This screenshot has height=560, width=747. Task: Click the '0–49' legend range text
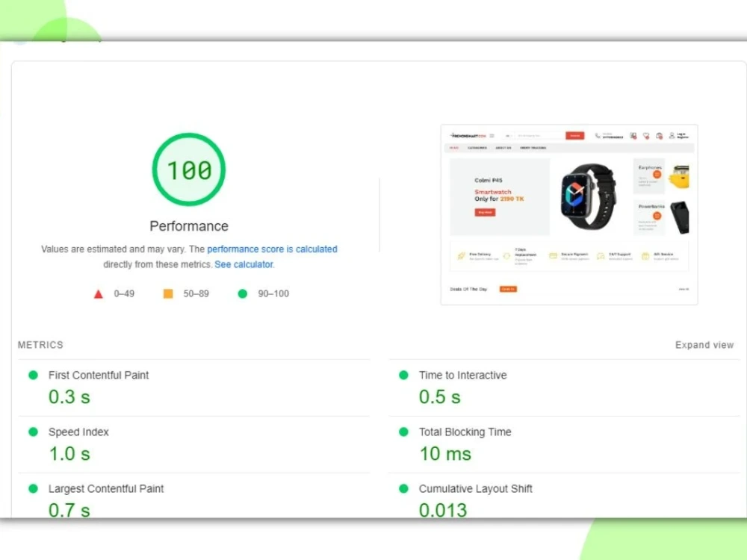point(124,293)
